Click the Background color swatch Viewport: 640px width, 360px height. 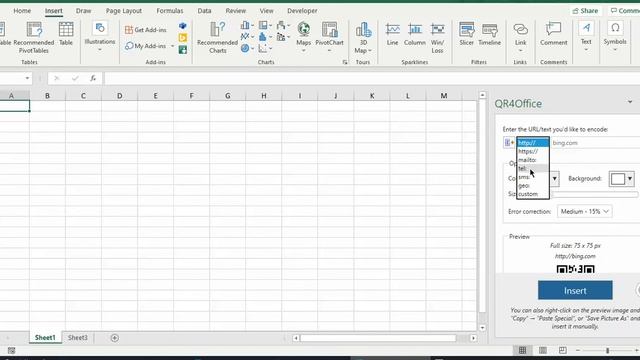tap(618, 179)
